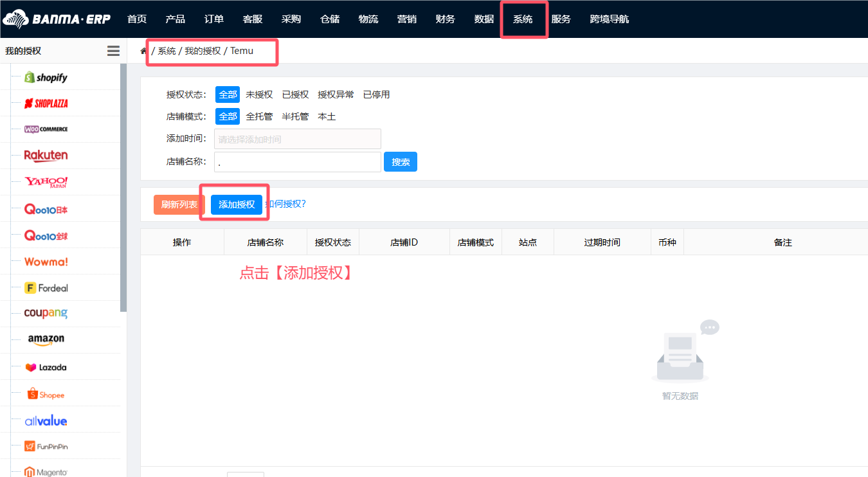Click the 过期时间 column header
868x477 pixels.
pos(602,242)
